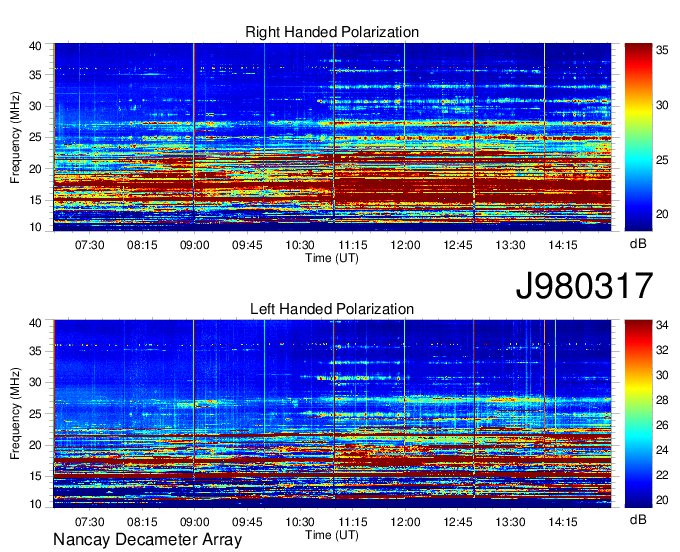Click the "Left Handed Polarization" plot title
This screenshot has width=680, height=552.
332,309
